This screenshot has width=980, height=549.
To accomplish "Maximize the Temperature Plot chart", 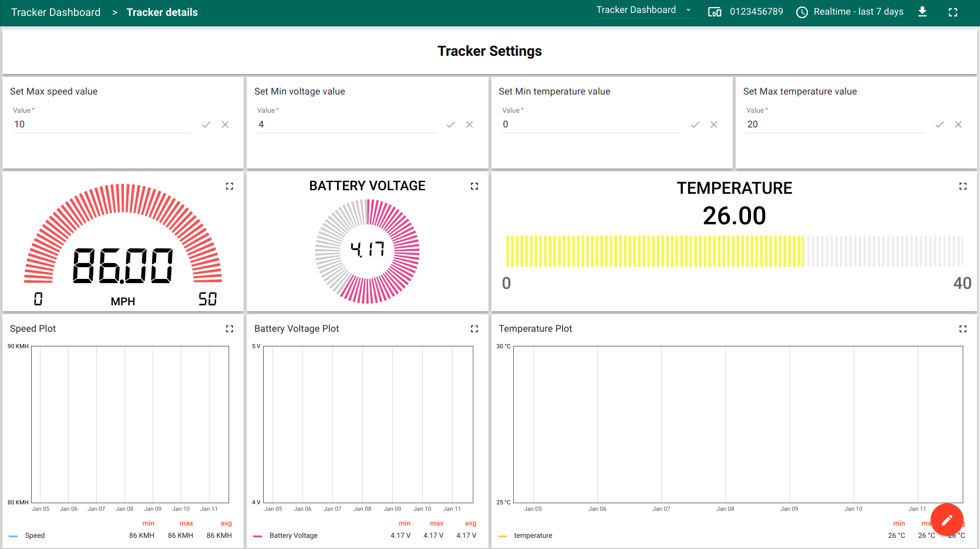I will [963, 329].
